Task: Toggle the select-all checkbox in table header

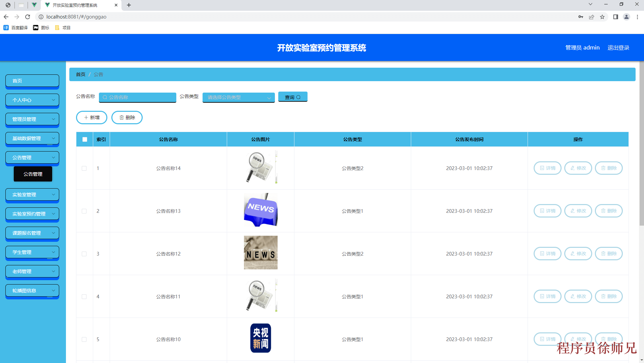Action: 85,139
